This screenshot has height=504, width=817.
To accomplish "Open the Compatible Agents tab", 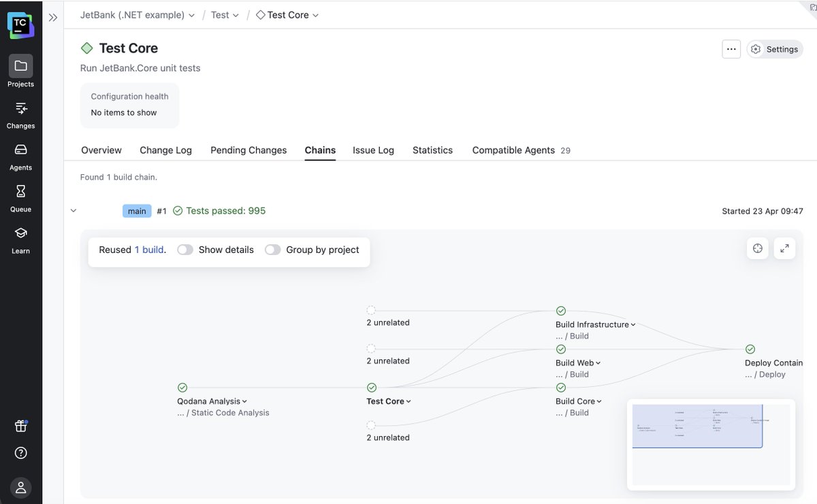I will point(521,150).
